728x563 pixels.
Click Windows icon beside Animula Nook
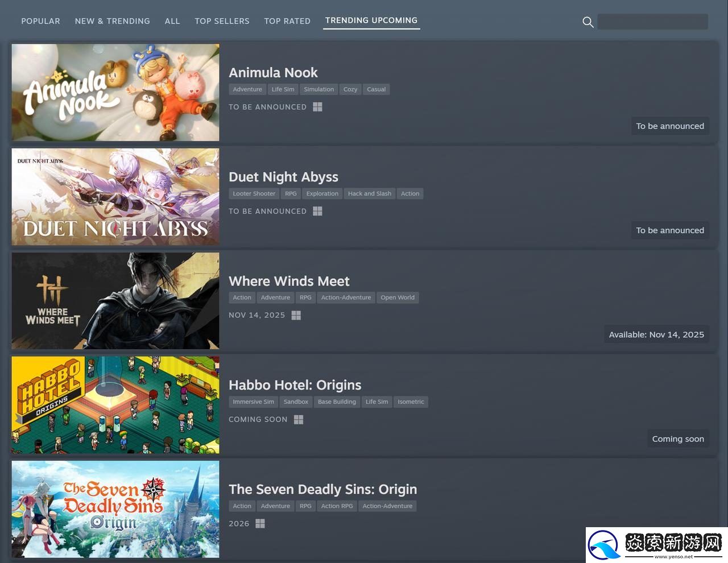(317, 107)
